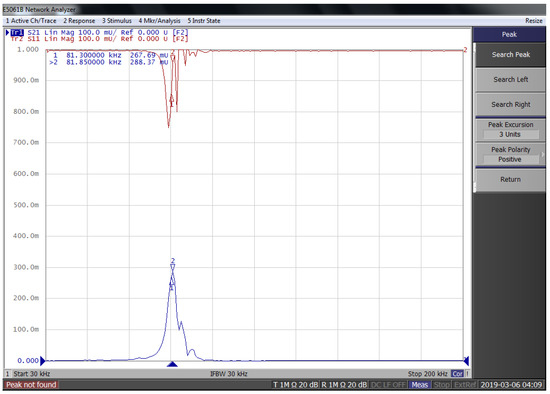
Task: Click the left blue reference level arrow
Action: pos(42,361)
